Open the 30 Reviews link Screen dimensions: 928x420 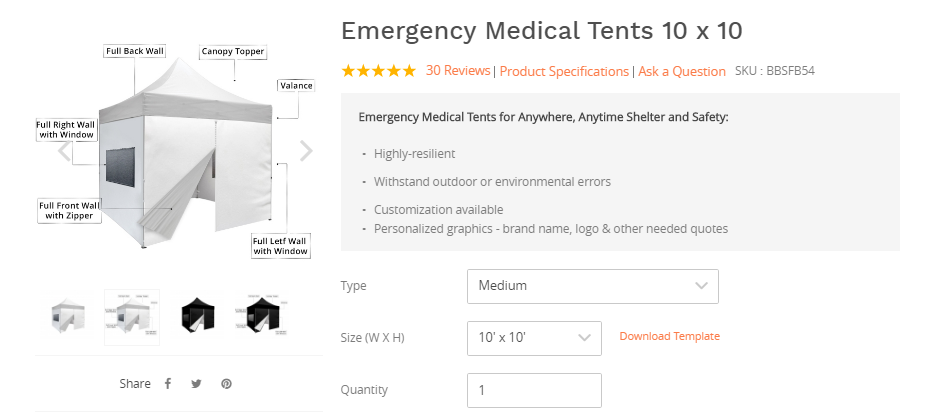(458, 71)
